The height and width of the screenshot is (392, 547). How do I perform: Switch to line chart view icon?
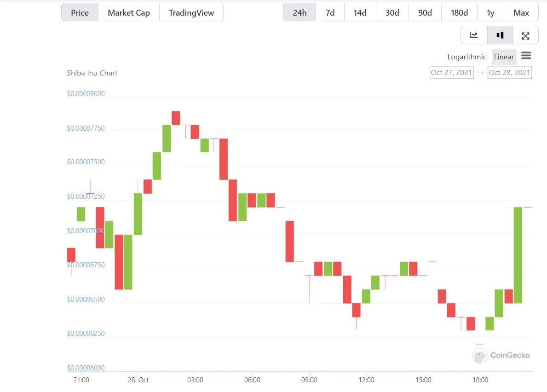pyautogui.click(x=474, y=35)
